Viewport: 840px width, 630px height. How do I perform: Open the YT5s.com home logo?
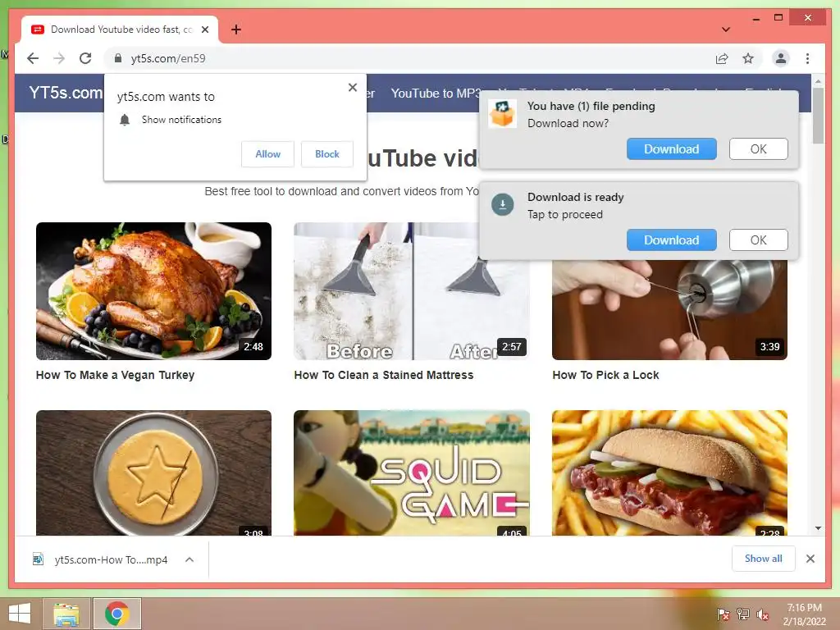tap(66, 93)
